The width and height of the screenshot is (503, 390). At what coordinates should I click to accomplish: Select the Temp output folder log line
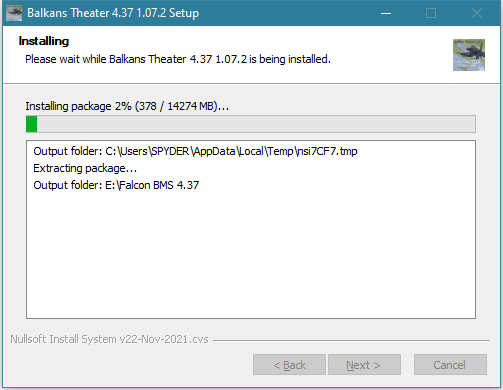coord(195,151)
